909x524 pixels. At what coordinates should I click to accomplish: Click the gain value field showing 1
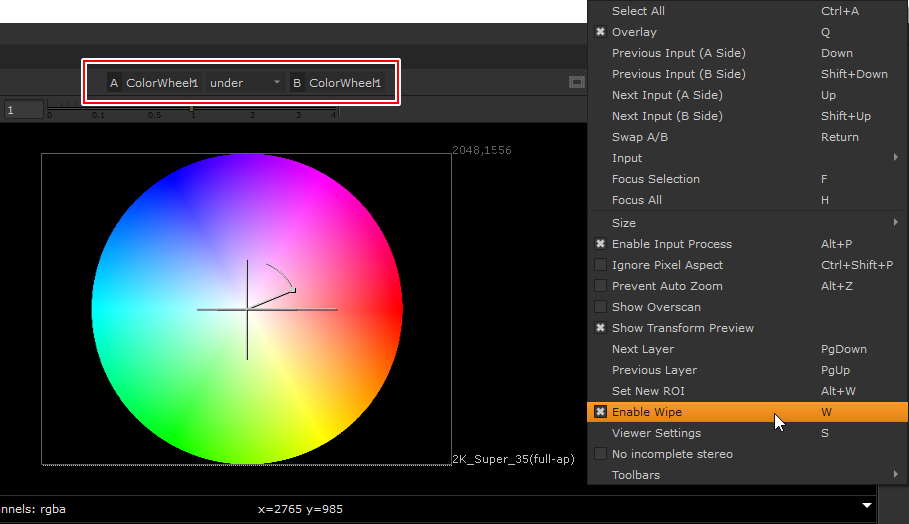click(x=24, y=110)
